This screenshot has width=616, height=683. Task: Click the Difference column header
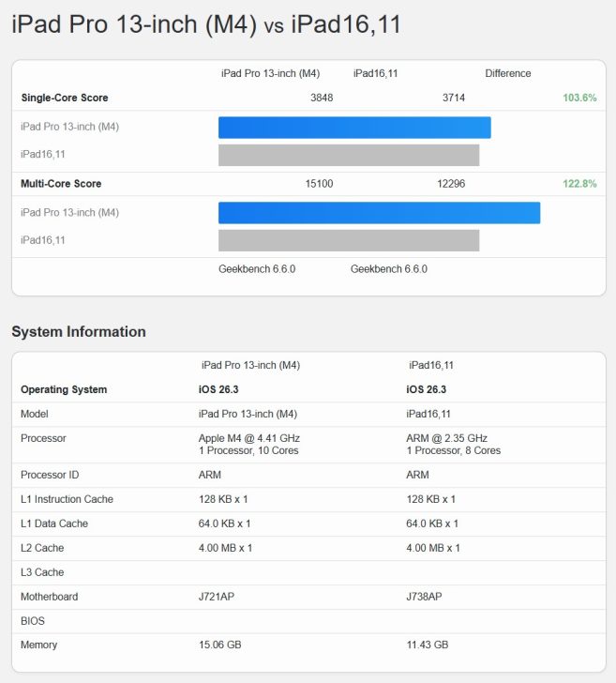pos(508,73)
